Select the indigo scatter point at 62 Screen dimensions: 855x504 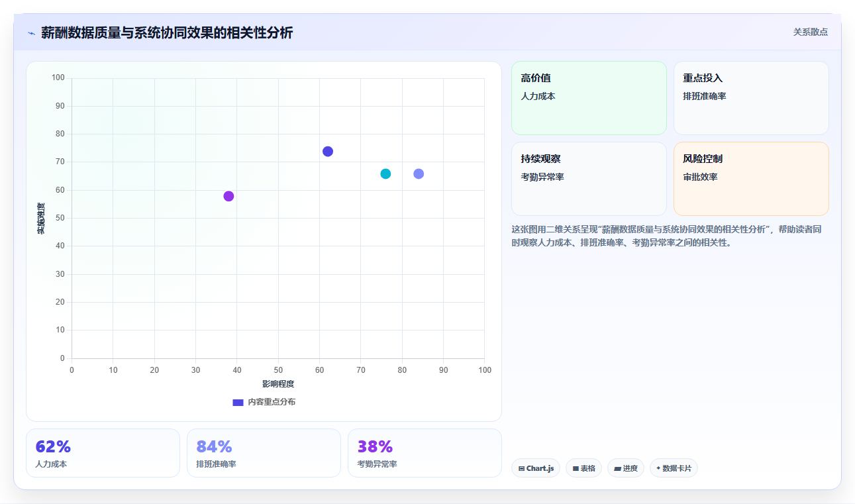328,152
